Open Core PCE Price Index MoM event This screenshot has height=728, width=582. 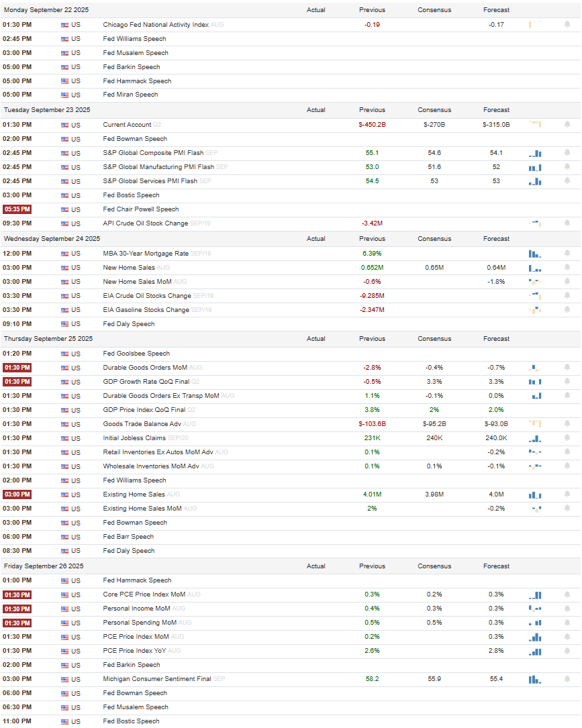coord(144,594)
